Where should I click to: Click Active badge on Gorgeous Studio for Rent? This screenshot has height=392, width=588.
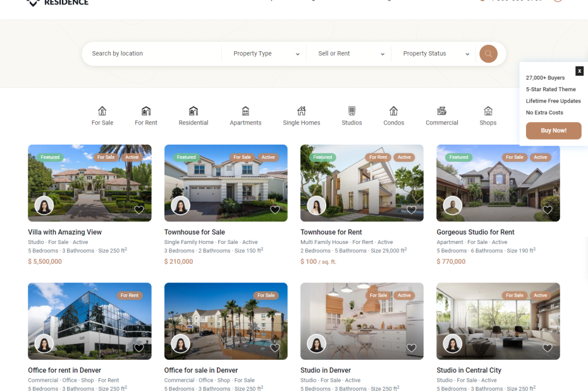[541, 157]
